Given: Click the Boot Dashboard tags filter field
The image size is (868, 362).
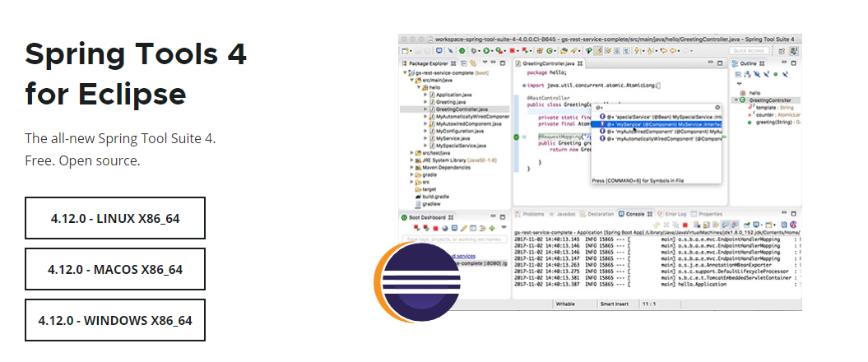Looking at the screenshot, I should coord(454,239).
